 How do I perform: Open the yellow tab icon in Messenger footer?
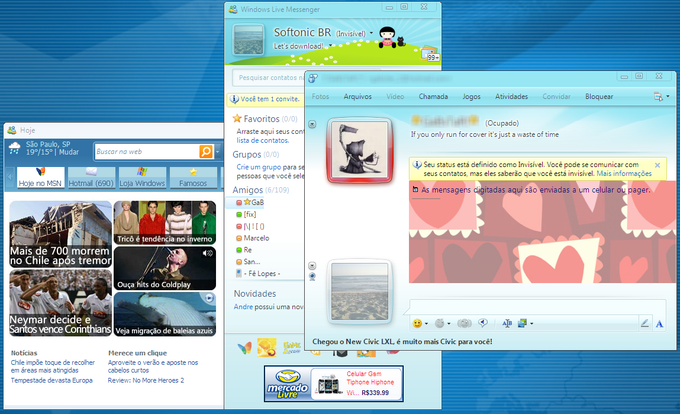click(x=267, y=348)
